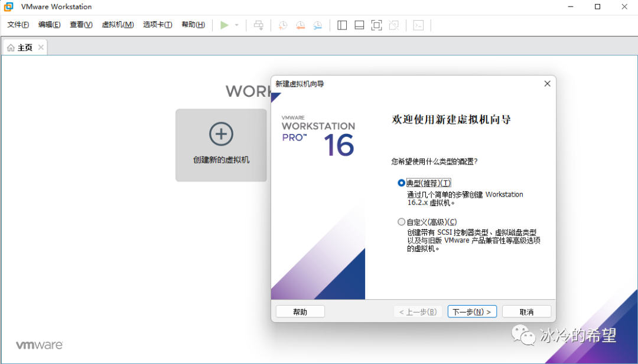
Task: Close the 主页 tab with its X
Action: click(41, 47)
